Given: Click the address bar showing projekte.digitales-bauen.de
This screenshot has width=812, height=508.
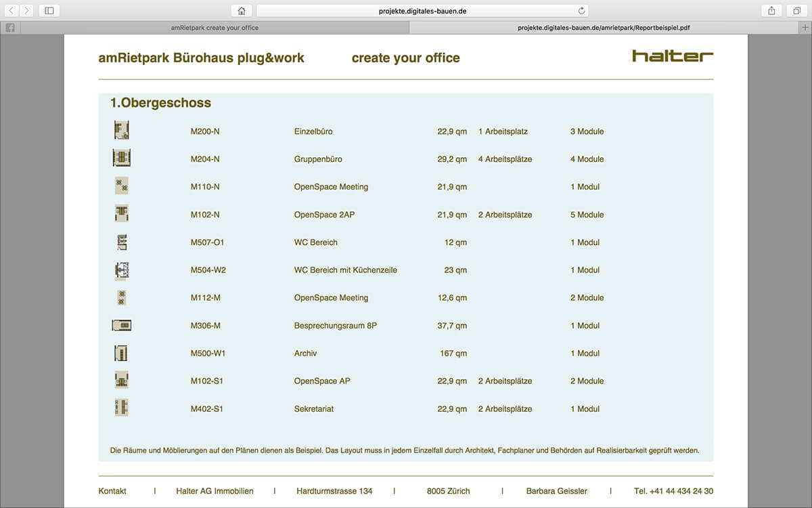Looking at the screenshot, I should click(422, 11).
